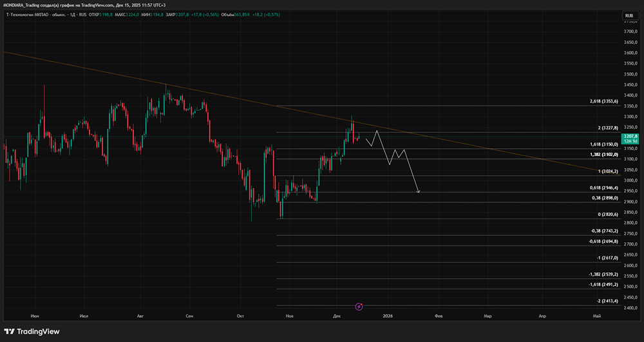Click the high value 'МАКС 3224,0' in header

[127, 14]
